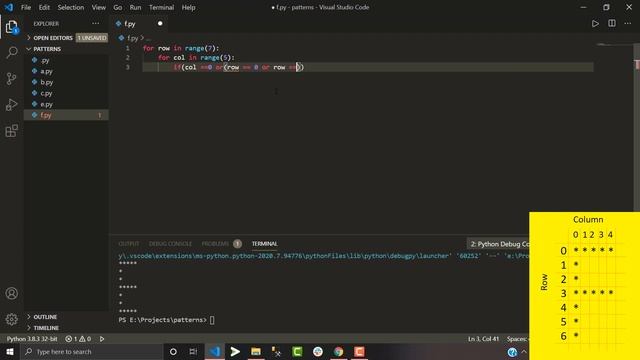Viewport: 640px width, 360px height.
Task: Open the Extensions view icon
Action: [x=12, y=131]
